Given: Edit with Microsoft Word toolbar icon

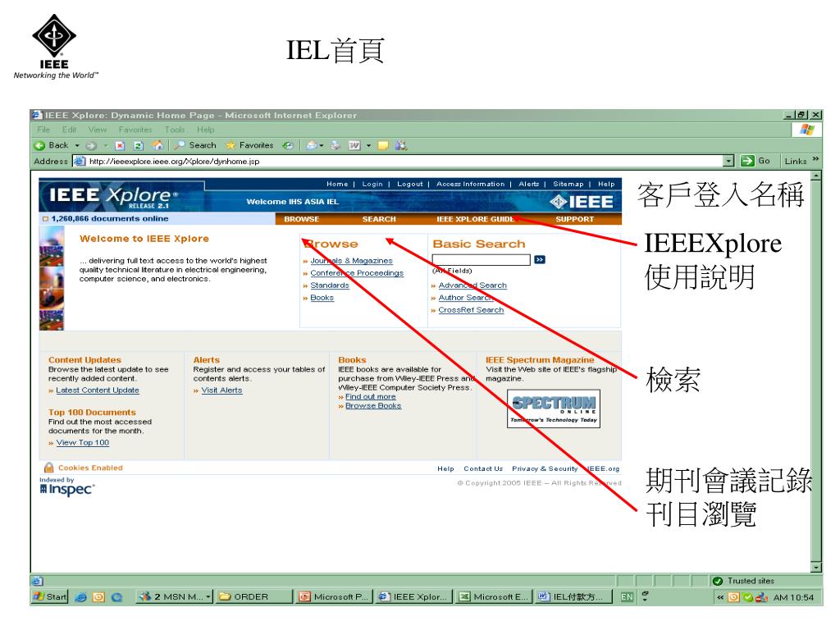Looking at the screenshot, I should point(354,145).
